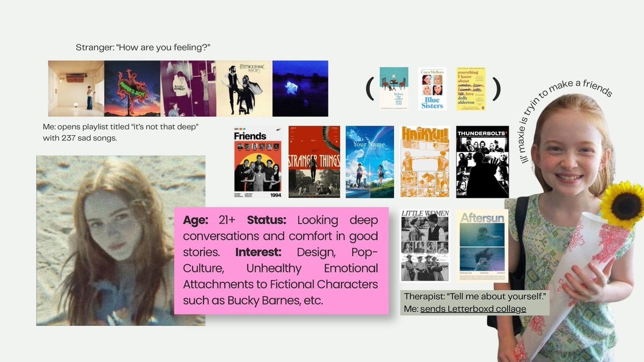
Task: Open the orange Haikyu!! poster
Action: click(x=425, y=162)
